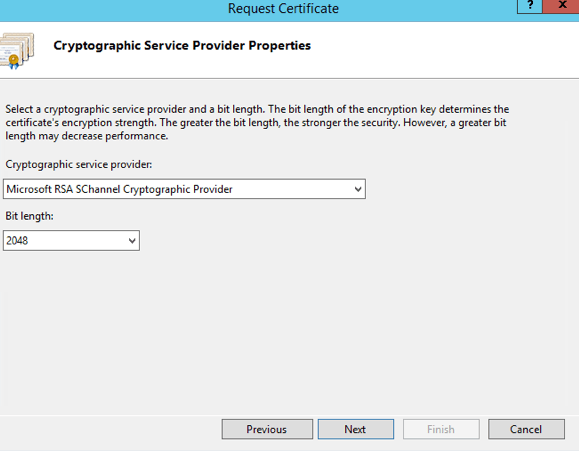
Task: Click the "Cryptographic service provider:" label
Action: [x=79, y=164]
